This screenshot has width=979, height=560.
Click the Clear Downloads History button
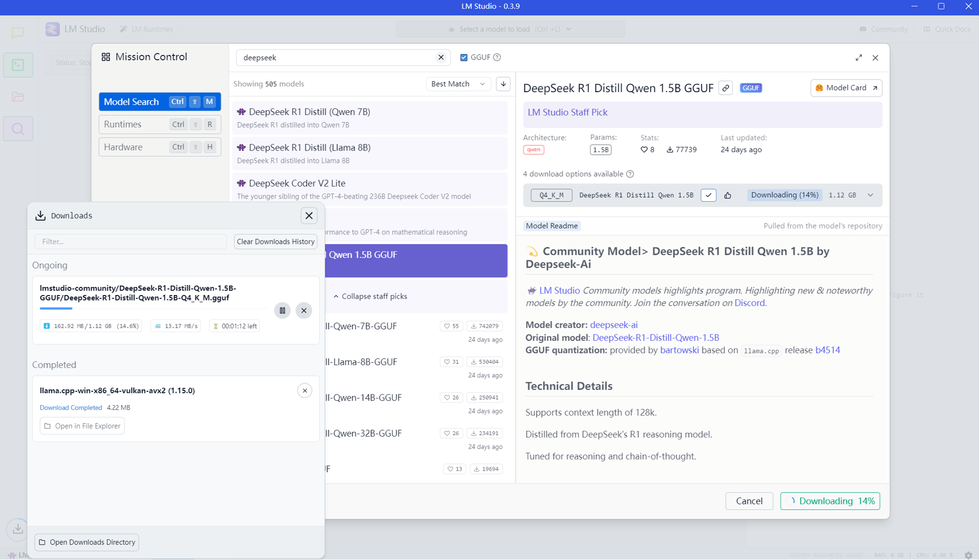(x=276, y=242)
